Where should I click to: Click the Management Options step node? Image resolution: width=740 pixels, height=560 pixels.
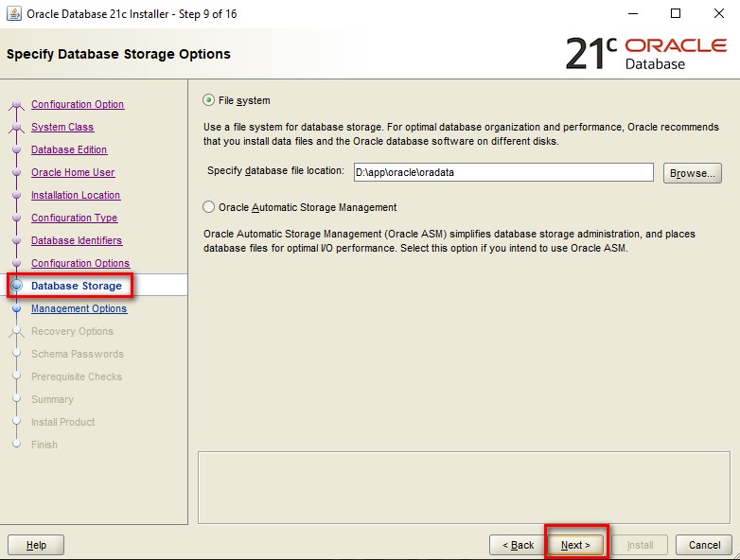pos(16,308)
